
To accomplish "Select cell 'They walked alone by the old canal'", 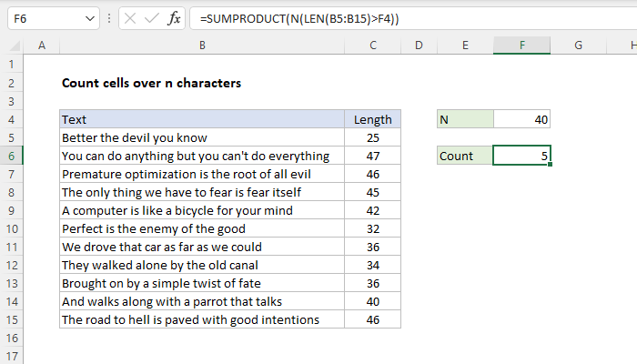I will click(202, 266).
